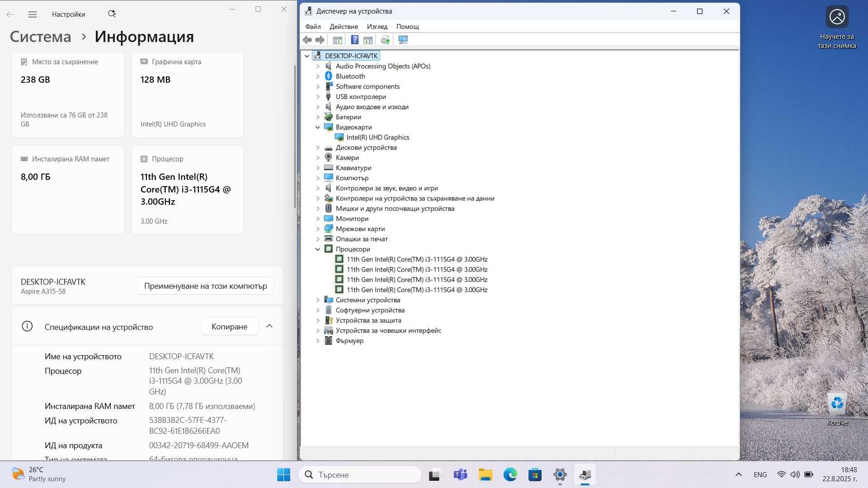Launch Microsoft Edge from the taskbar
The image size is (868, 488).
point(510,475)
